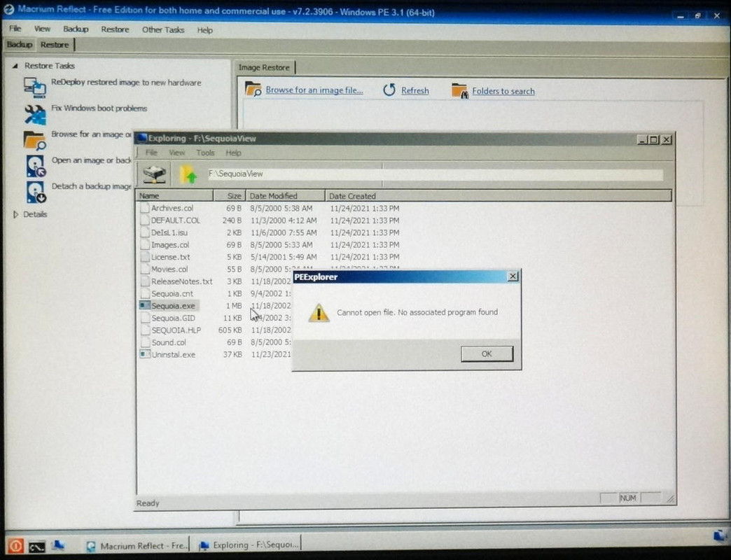
Task: Click Open an image or backup icon
Action: 36,167
